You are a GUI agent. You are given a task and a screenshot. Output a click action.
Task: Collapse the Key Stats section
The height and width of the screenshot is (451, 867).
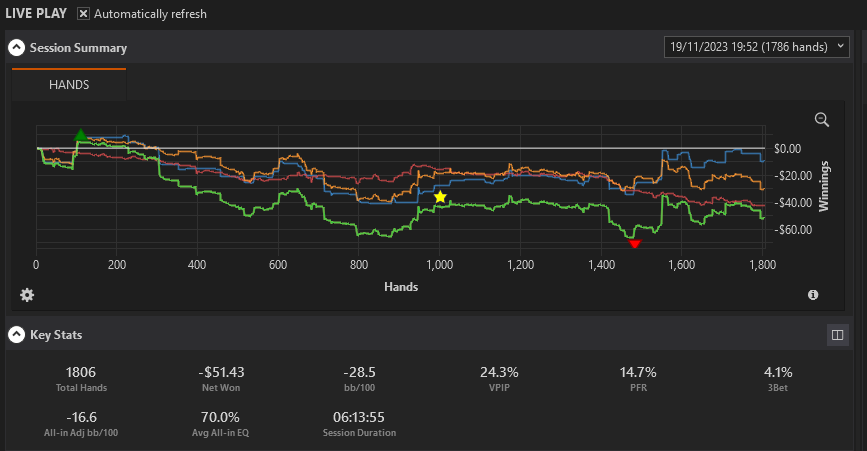click(x=17, y=334)
